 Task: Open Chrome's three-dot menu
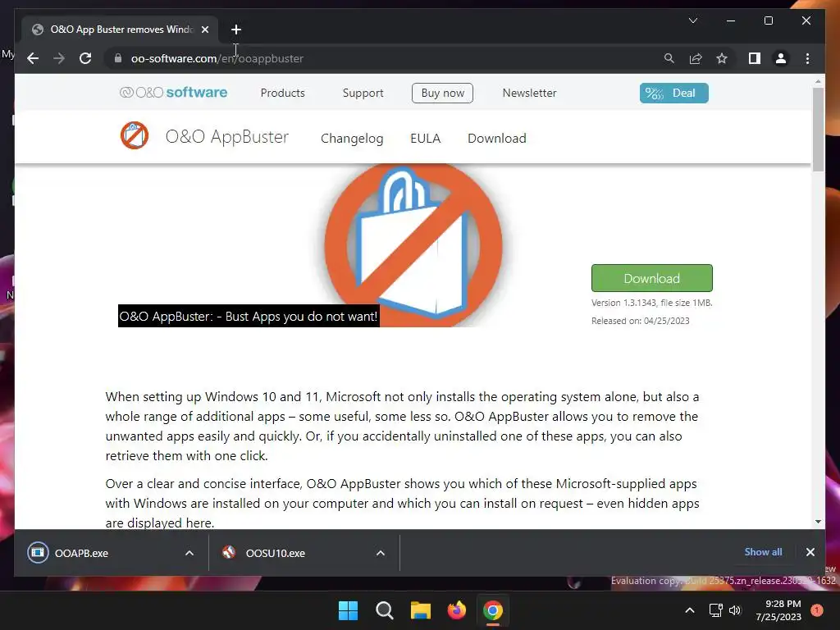click(807, 58)
